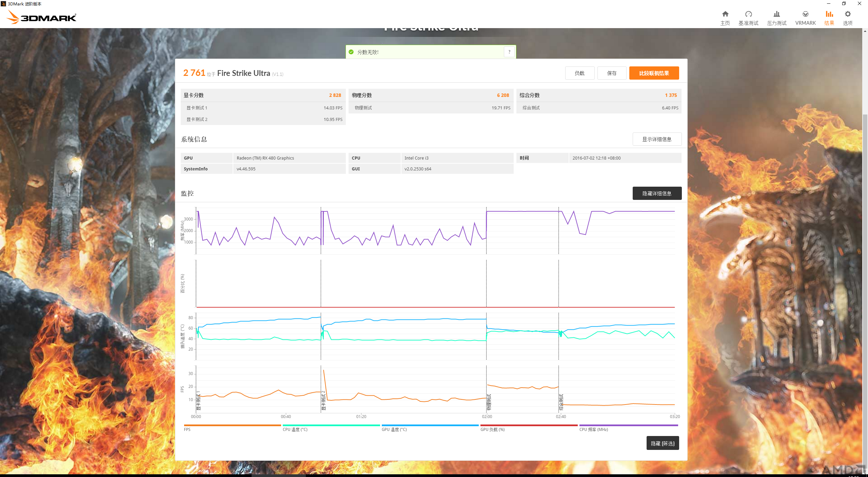Click the 显卡测试 2 10.95 FPS row

263,119
